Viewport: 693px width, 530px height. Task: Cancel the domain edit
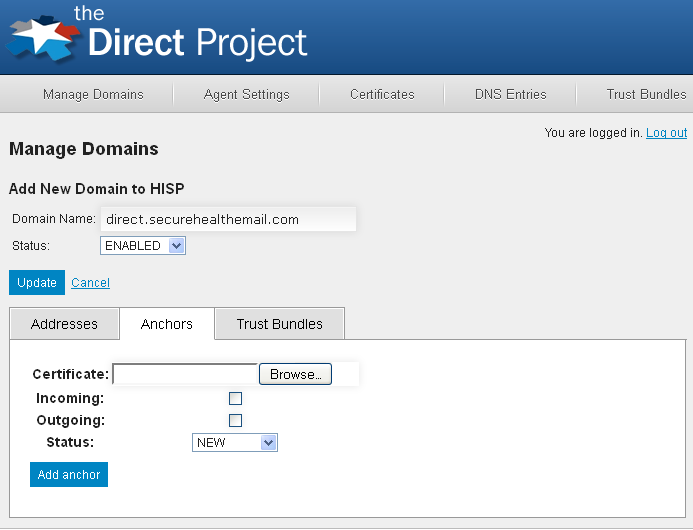click(x=90, y=282)
